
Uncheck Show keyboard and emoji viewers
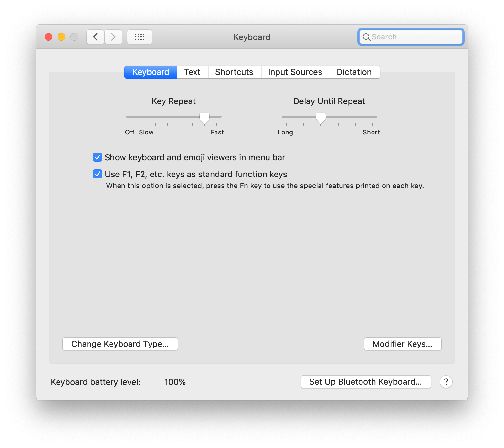tap(98, 157)
